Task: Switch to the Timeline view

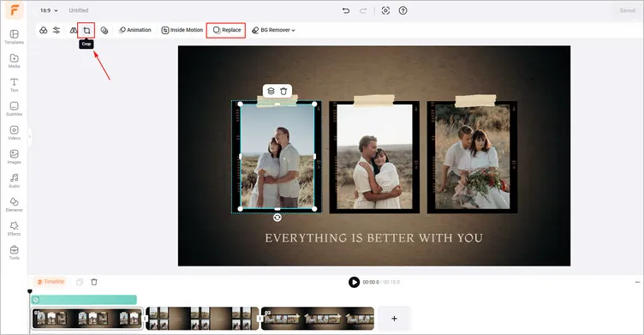Action: pyautogui.click(x=51, y=282)
